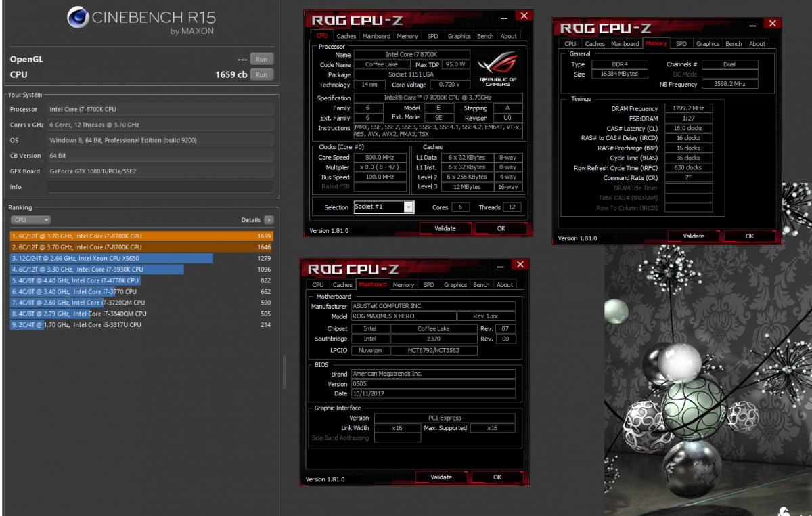The height and width of the screenshot is (516, 812).
Task: Select the 1646 score i7-8700K ranking row
Action: [141, 247]
